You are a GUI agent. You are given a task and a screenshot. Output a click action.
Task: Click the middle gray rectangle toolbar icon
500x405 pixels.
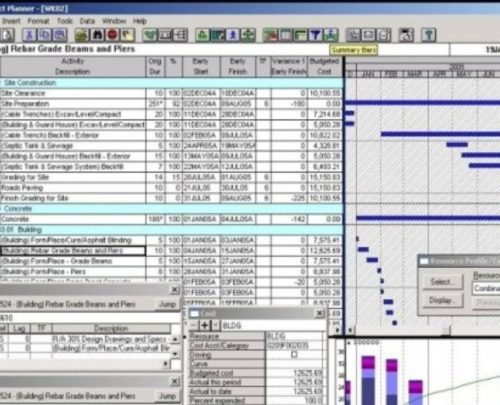368,35
